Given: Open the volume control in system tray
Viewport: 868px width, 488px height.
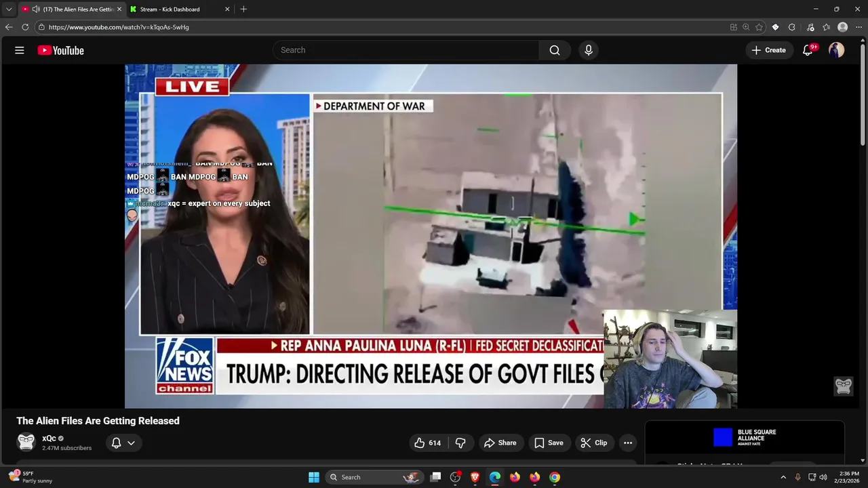Looking at the screenshot, I should click(823, 477).
